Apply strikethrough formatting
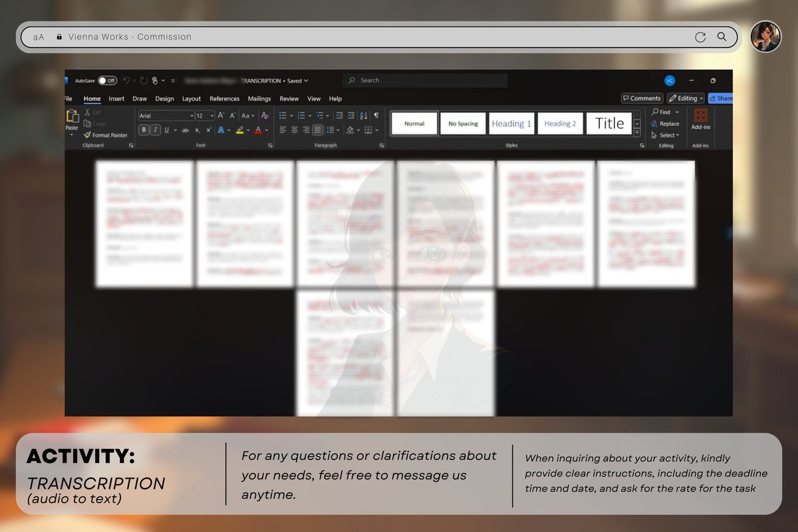 point(185,130)
